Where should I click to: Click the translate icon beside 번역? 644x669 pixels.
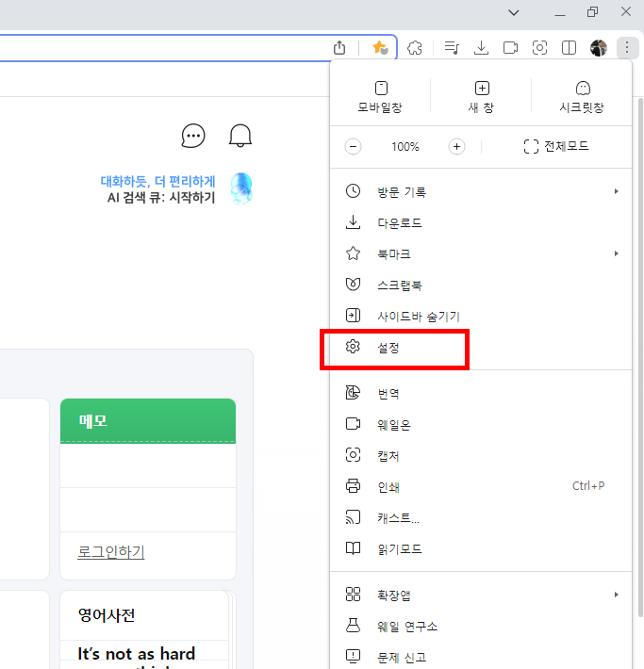point(353,393)
